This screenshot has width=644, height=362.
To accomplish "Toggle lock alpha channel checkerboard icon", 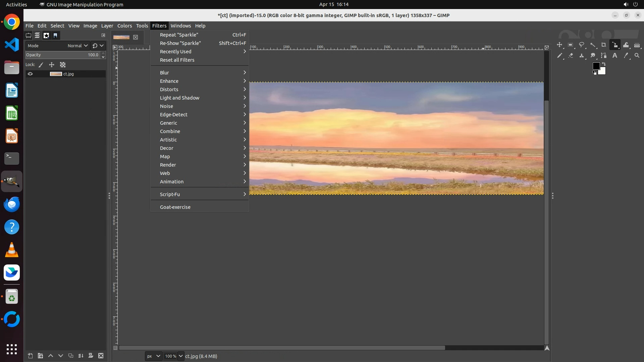I will 63,65.
